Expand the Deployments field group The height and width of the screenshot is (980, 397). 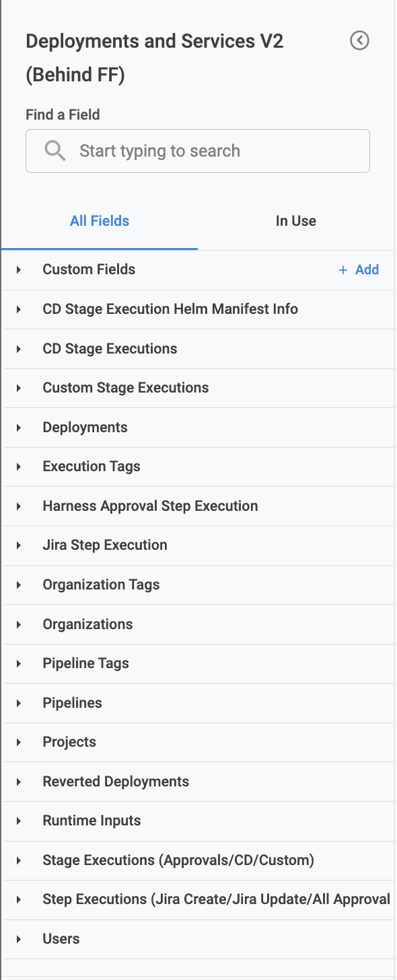pyautogui.click(x=199, y=427)
